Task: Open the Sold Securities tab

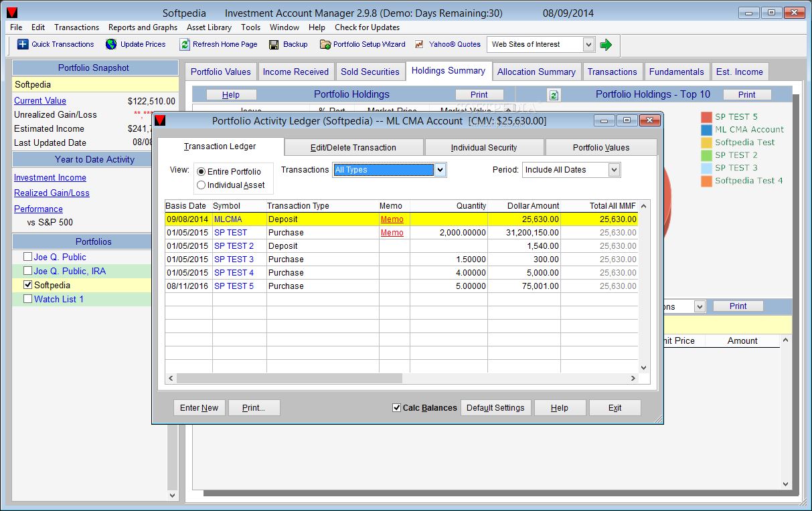Action: pyautogui.click(x=370, y=72)
